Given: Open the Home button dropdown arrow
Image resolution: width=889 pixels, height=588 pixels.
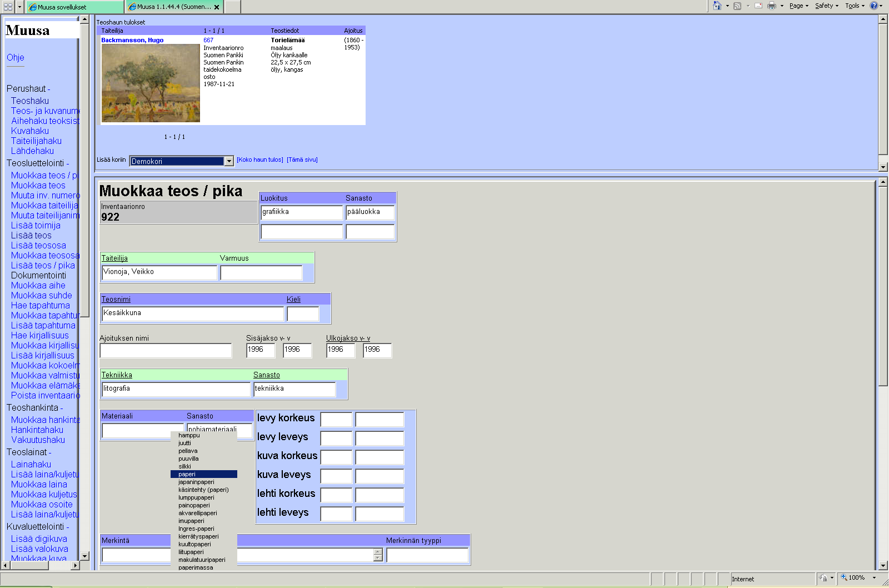Looking at the screenshot, I should [x=727, y=6].
